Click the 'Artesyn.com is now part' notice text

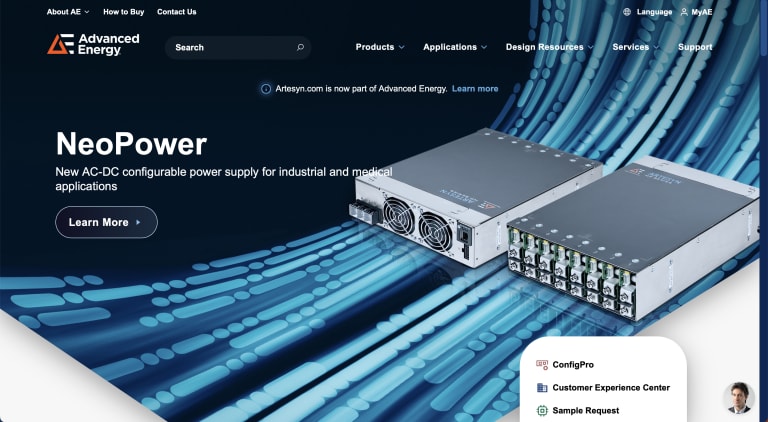tap(361, 89)
